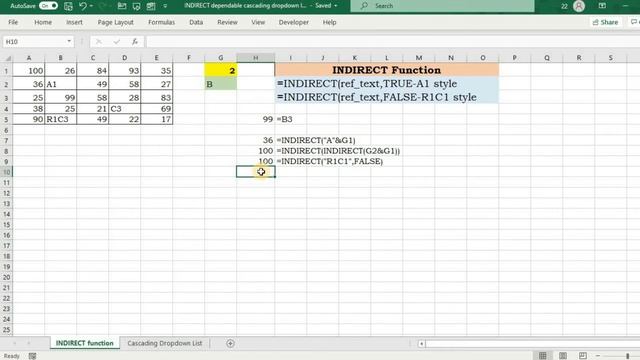Image resolution: width=640 pixels, height=360 pixels.
Task: Click the Select All corner triangle
Action: [x=7, y=58]
